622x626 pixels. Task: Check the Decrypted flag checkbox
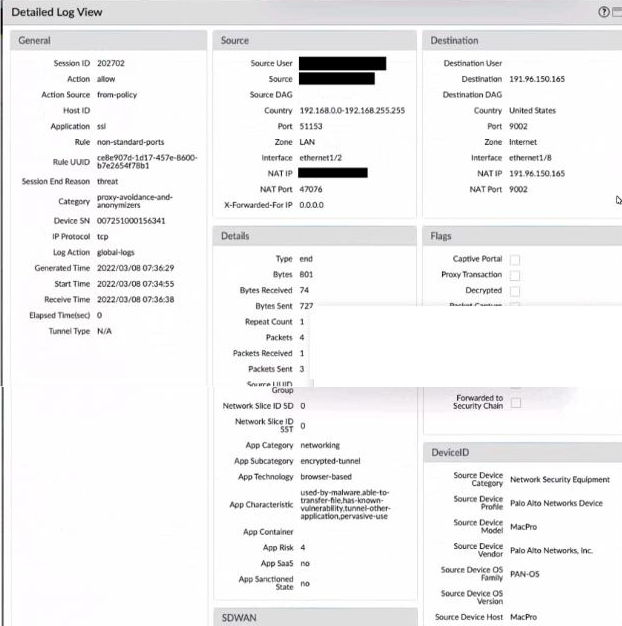pyautogui.click(x=515, y=291)
